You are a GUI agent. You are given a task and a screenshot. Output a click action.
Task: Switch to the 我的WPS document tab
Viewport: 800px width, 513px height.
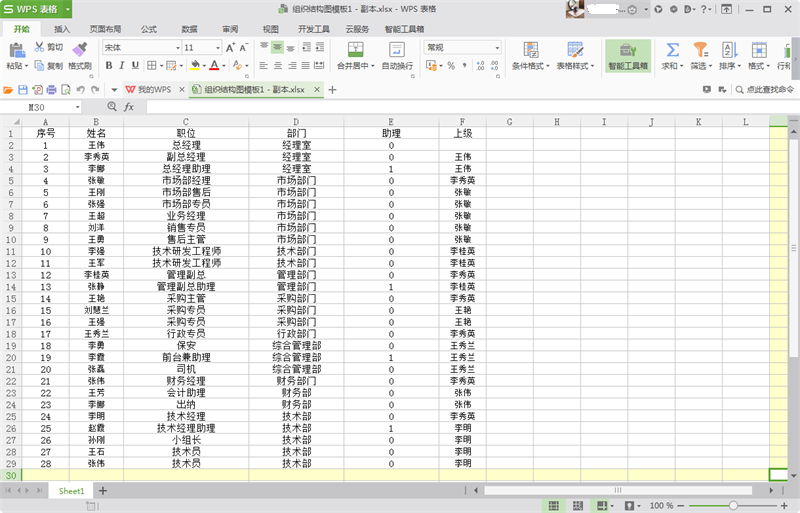[x=154, y=90]
